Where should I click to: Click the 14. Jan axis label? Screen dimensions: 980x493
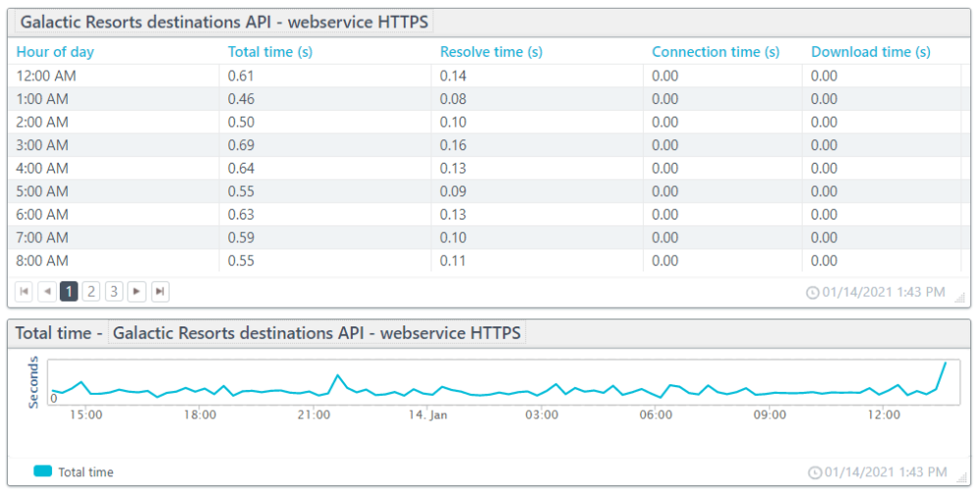(428, 415)
